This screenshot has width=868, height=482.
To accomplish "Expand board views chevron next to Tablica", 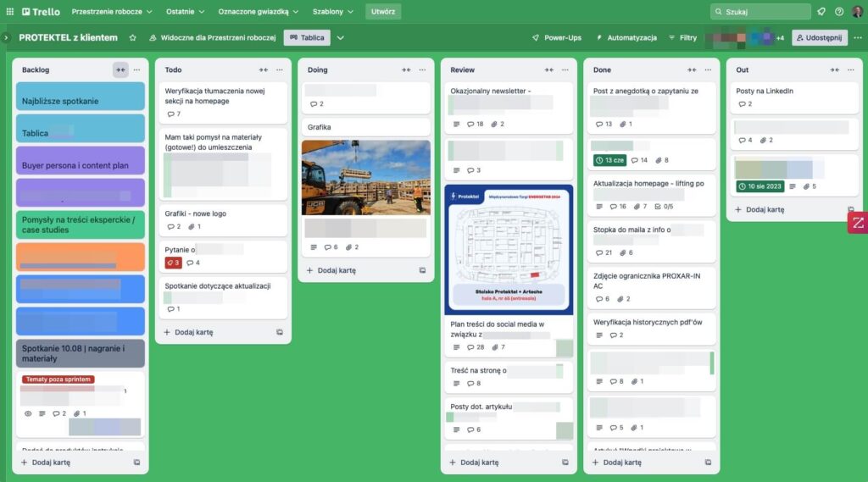I will click(x=341, y=37).
